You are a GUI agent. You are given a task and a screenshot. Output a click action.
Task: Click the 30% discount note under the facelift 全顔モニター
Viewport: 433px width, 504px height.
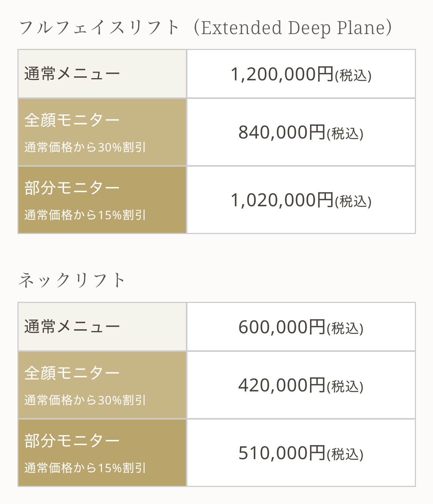click(85, 147)
